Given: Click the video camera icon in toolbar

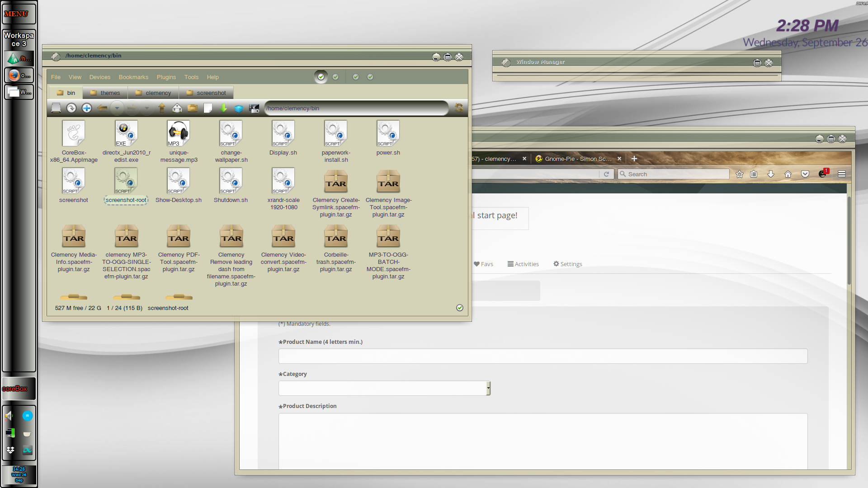Looking at the screenshot, I should pyautogui.click(x=254, y=108).
